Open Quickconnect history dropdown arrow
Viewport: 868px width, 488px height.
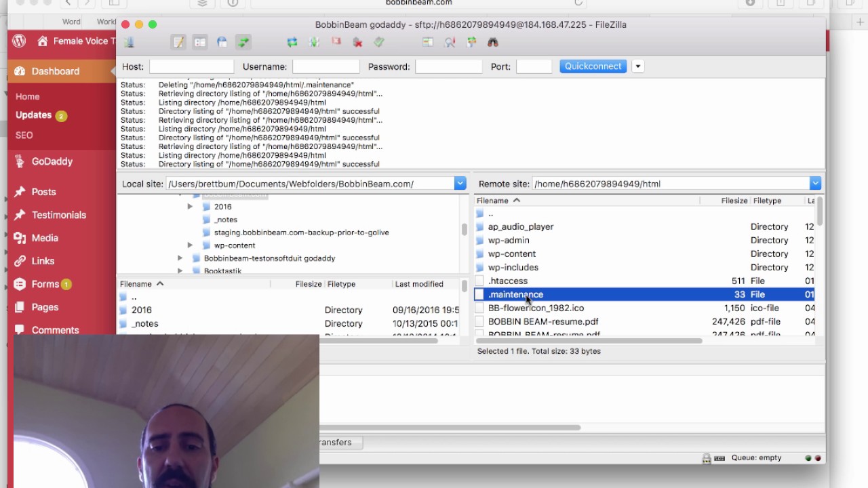coord(637,66)
